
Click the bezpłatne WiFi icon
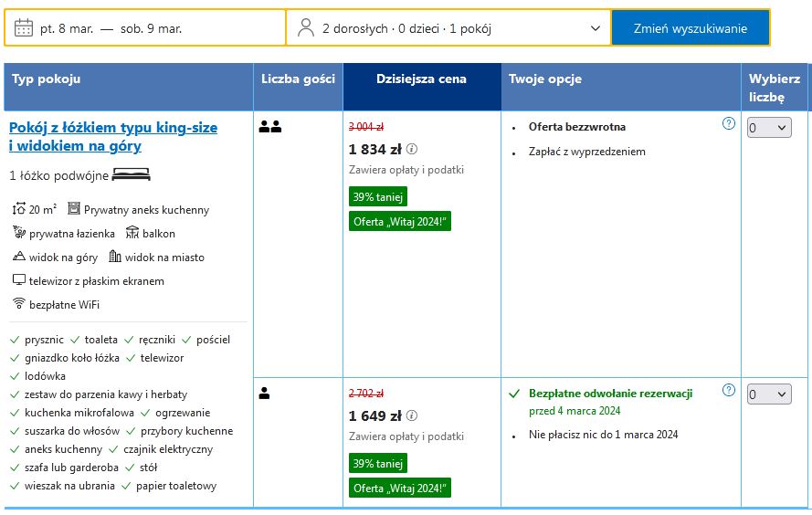coord(18,304)
